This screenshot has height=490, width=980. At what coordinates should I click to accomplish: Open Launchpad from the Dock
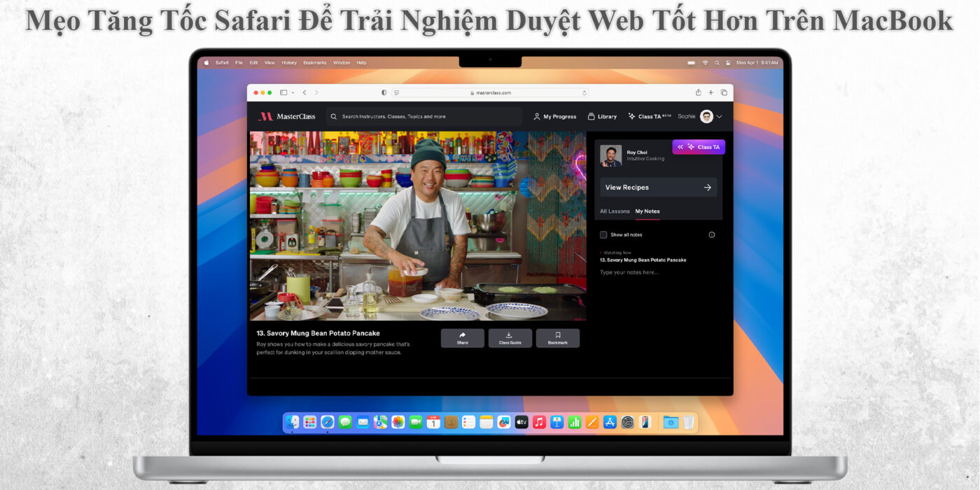(x=310, y=422)
